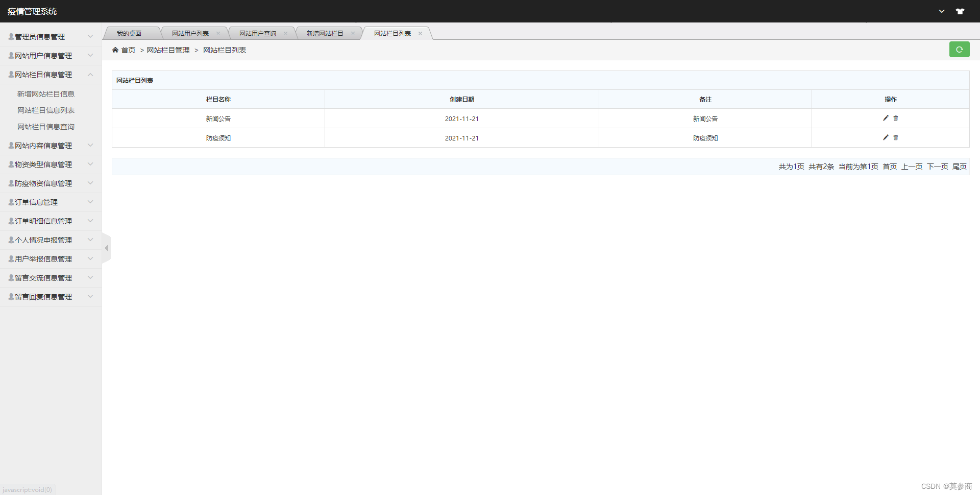Switch to the 新增网站栏目 tab
The width and height of the screenshot is (980, 495).
[325, 34]
